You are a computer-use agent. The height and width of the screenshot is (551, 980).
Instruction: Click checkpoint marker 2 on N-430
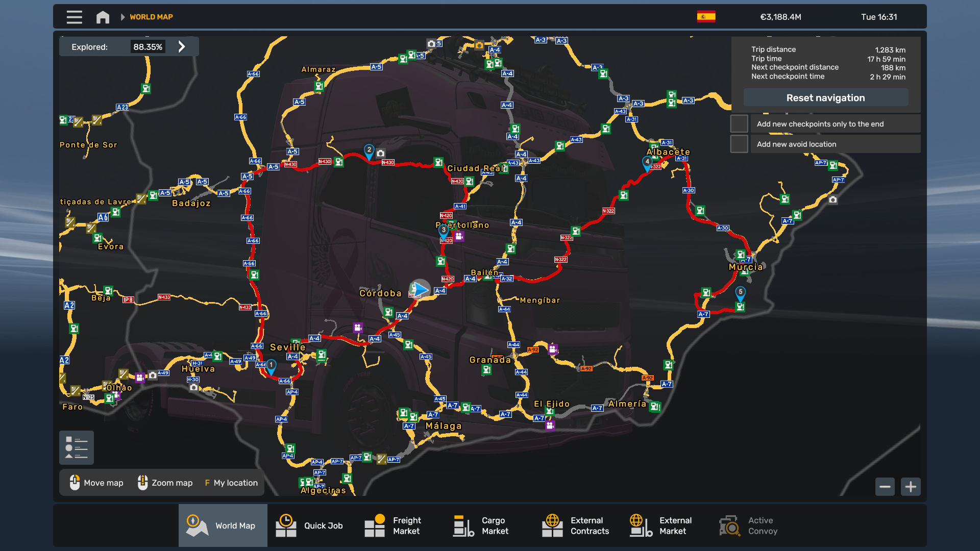point(369,150)
